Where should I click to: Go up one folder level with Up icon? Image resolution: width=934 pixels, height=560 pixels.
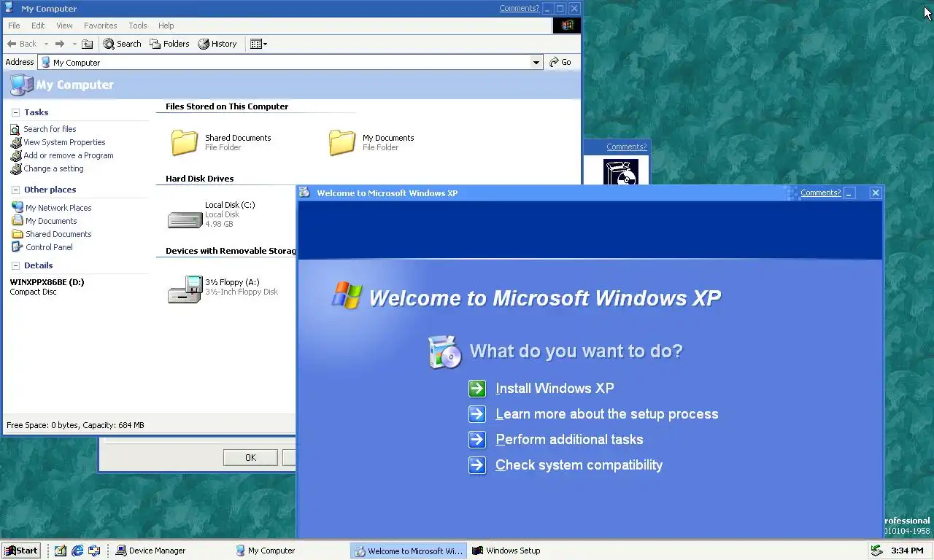pyautogui.click(x=88, y=44)
